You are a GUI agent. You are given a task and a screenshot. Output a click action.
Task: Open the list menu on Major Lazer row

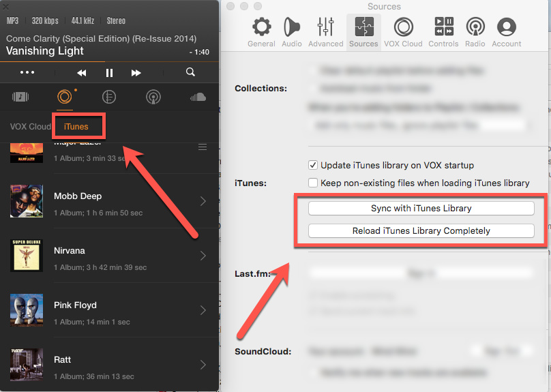click(203, 147)
